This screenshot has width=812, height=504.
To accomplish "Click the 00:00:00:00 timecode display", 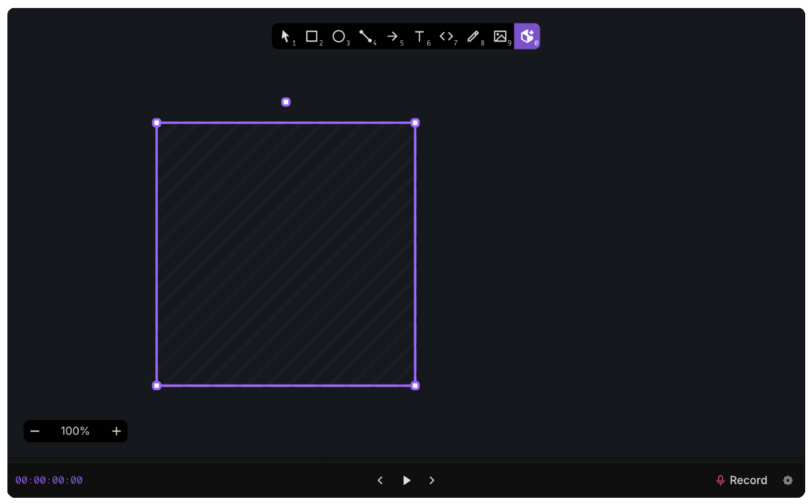I will pyautogui.click(x=49, y=480).
